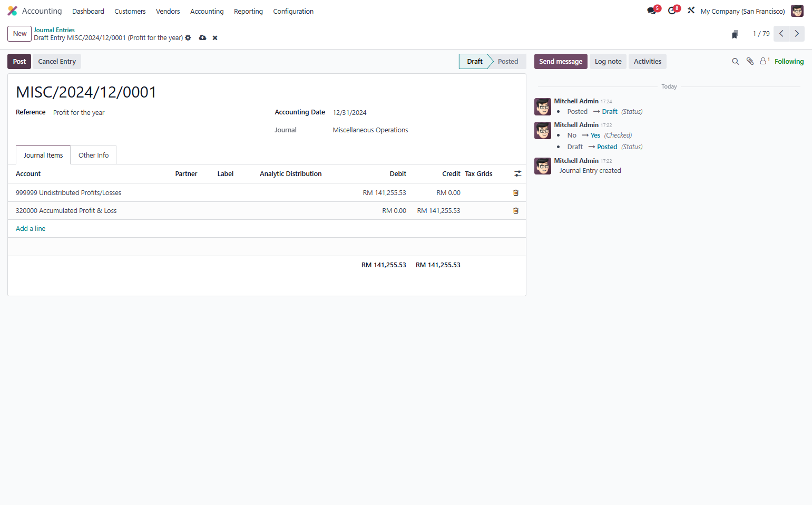This screenshot has width=812, height=505.
Task: Go to previous record arrow
Action: pos(781,34)
